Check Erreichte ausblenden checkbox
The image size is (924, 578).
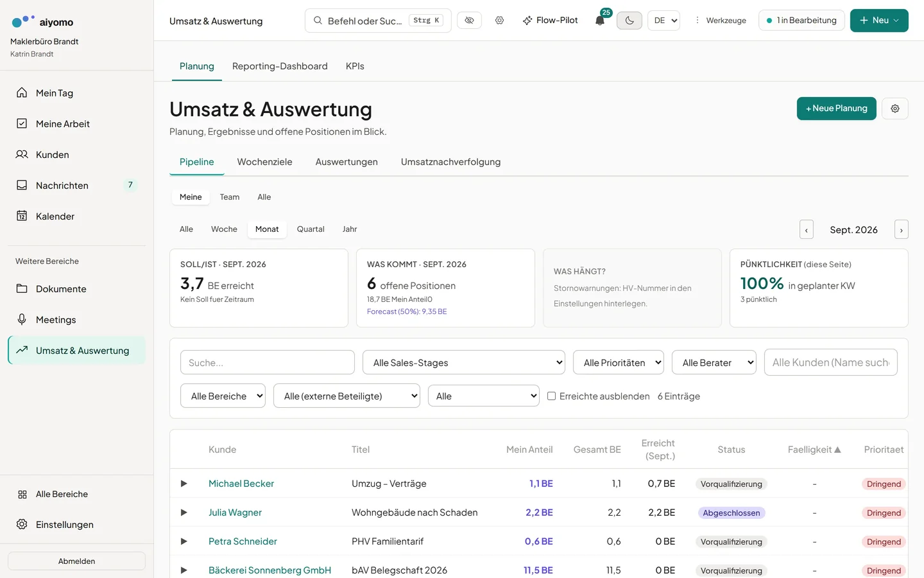pyautogui.click(x=551, y=396)
